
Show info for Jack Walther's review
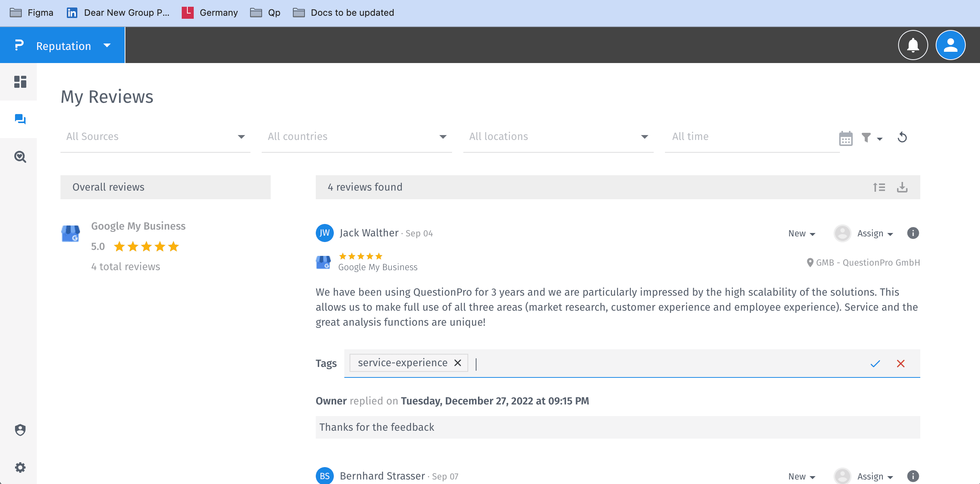click(913, 233)
